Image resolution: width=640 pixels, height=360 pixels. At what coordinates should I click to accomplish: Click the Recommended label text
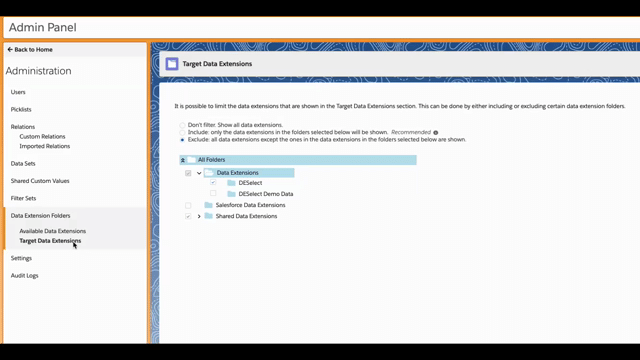click(x=411, y=132)
